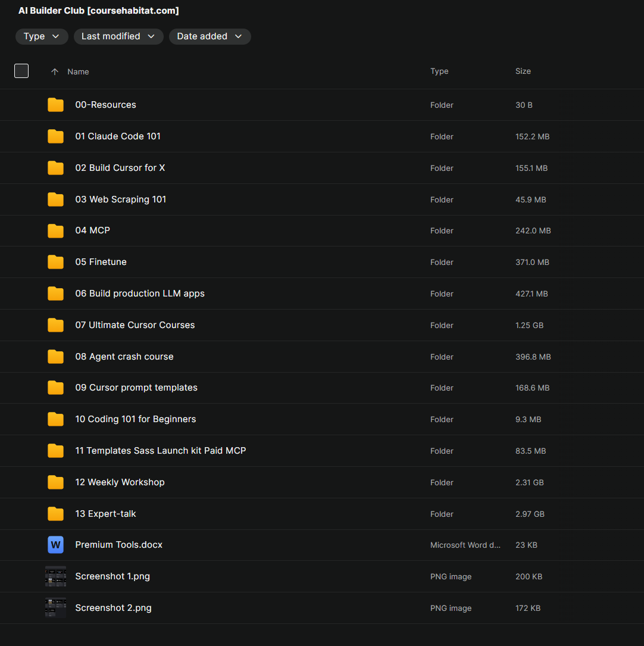Open the Type filter dropdown
644x646 pixels.
point(42,36)
